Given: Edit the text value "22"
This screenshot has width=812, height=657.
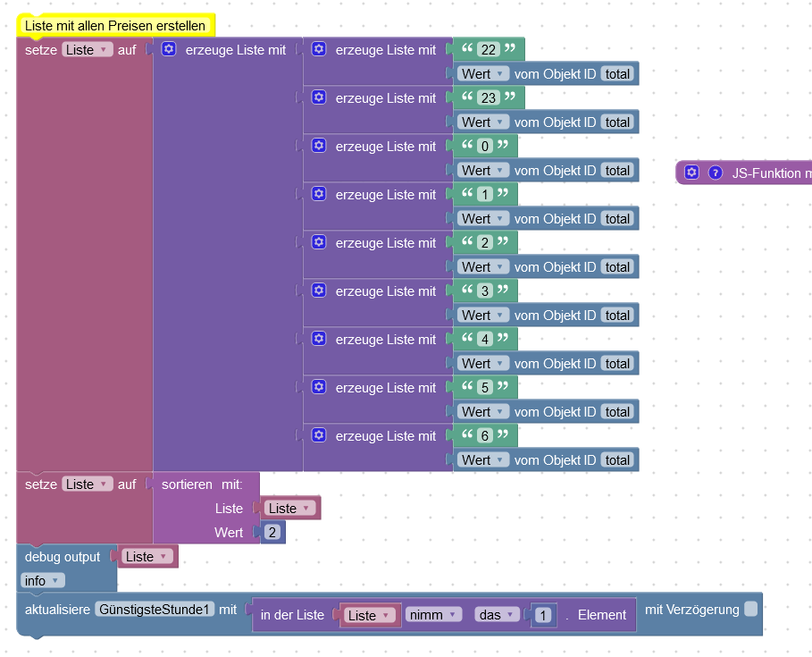Looking at the screenshot, I should click(x=489, y=50).
